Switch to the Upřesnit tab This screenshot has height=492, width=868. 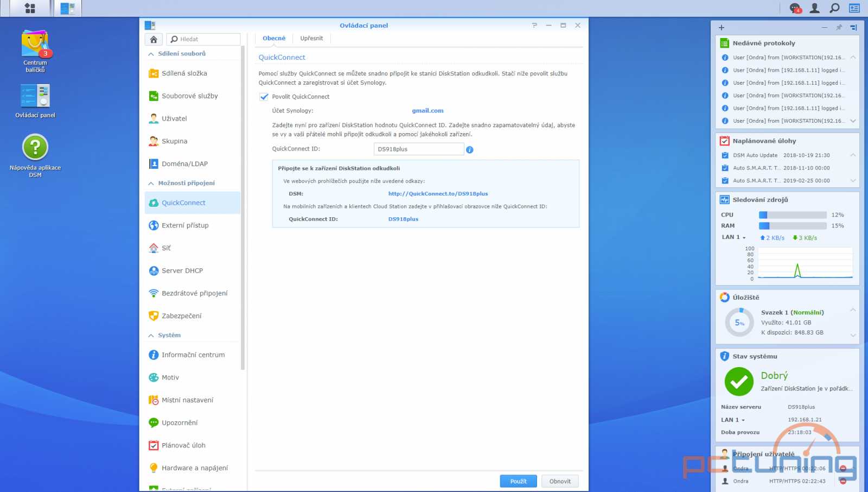[x=311, y=39]
